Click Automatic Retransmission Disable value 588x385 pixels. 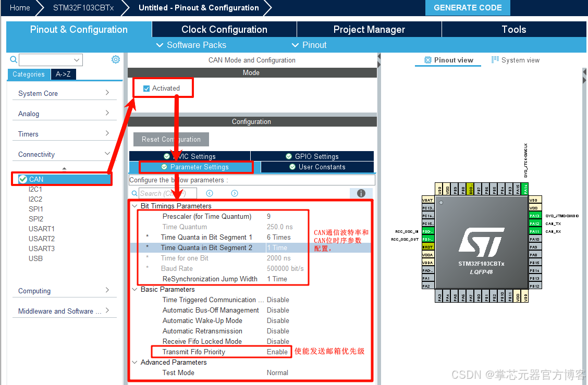tap(278, 331)
